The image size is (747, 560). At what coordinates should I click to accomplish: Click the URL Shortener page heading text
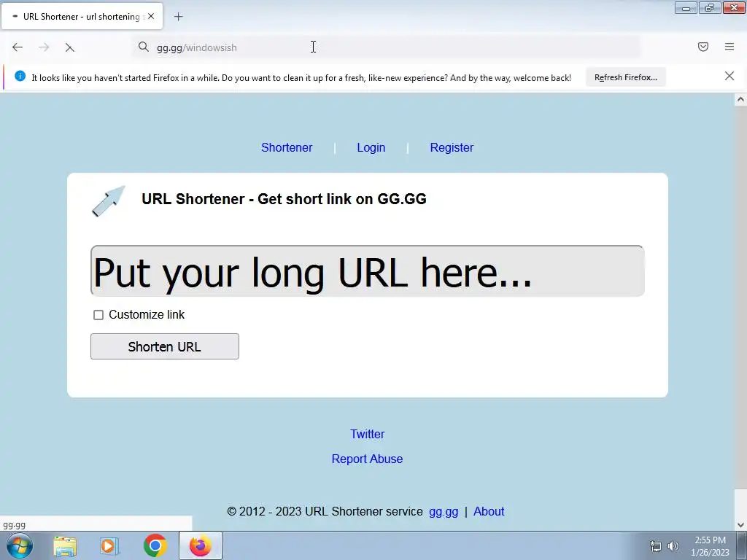pyautogui.click(x=284, y=199)
